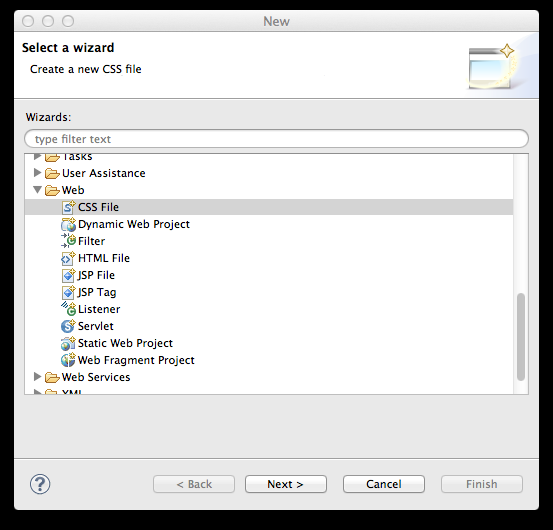Select the Web Services tree item
This screenshot has width=553, height=530.
[x=96, y=377]
